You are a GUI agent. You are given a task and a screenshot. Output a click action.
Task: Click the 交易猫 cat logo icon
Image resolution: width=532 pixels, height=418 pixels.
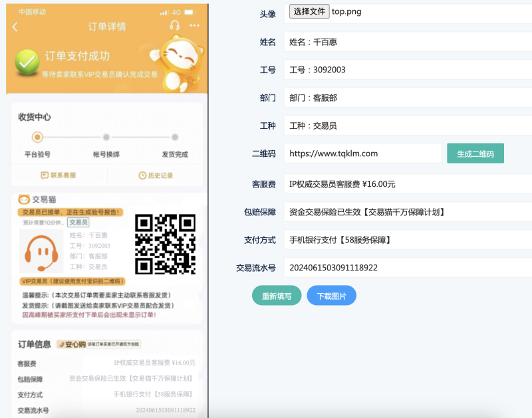[x=24, y=199]
